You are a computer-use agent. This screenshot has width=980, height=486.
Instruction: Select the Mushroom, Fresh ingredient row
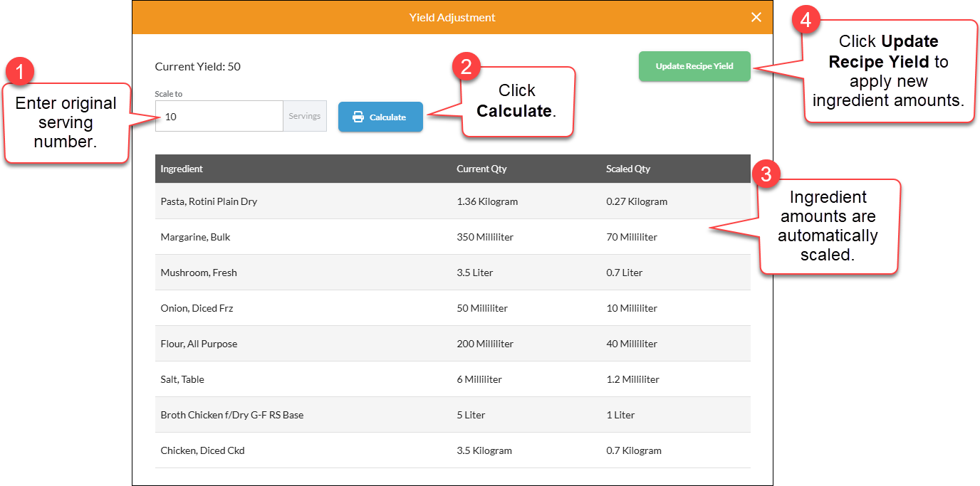(453, 273)
